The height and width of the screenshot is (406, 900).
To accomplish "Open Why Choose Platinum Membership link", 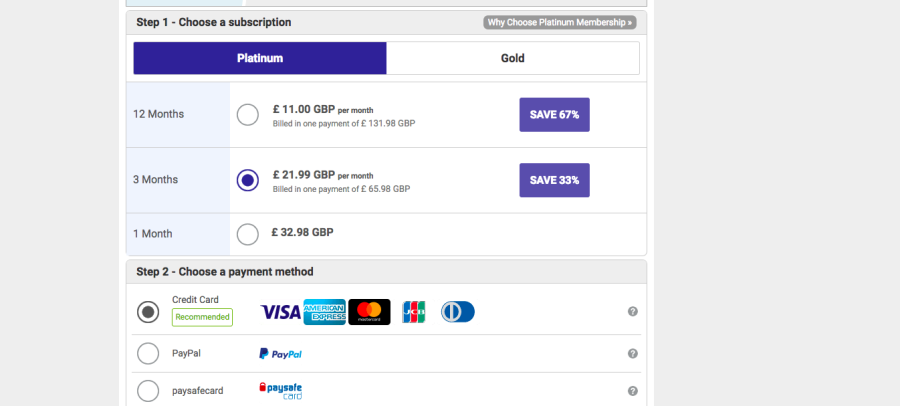I will click(x=560, y=22).
